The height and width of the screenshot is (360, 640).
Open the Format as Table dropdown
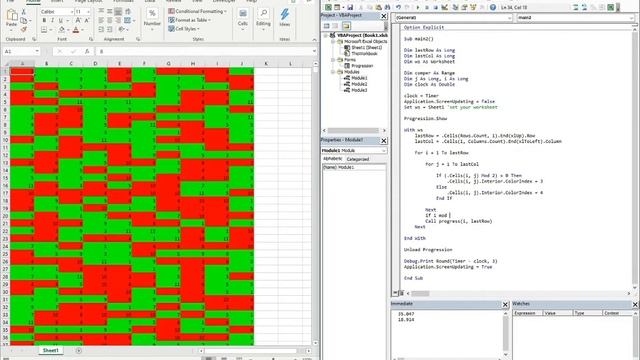[190, 20]
